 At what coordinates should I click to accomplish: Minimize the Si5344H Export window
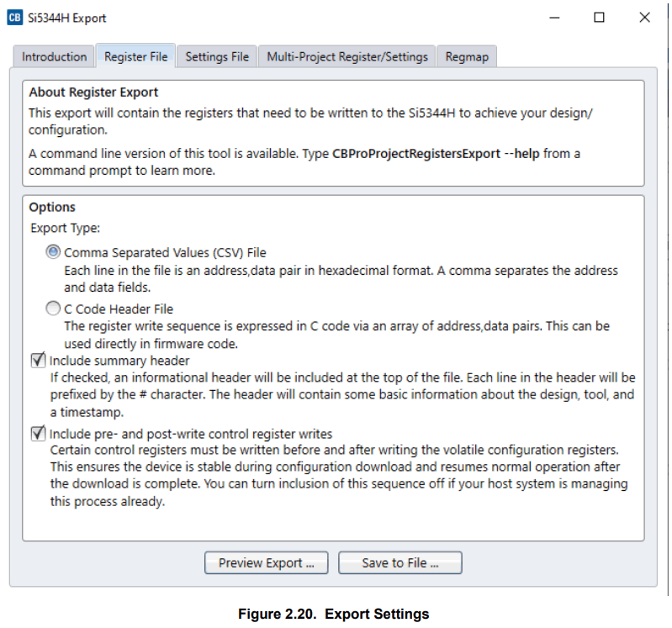(x=554, y=18)
